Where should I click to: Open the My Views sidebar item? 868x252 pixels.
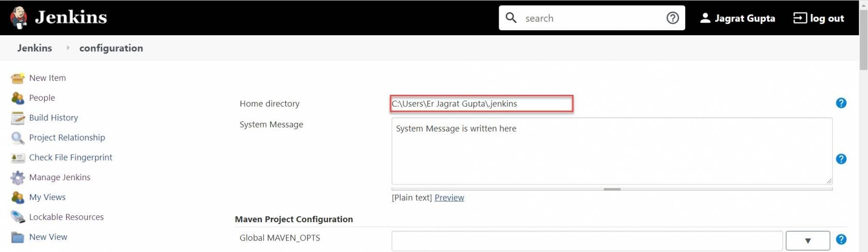pos(47,197)
